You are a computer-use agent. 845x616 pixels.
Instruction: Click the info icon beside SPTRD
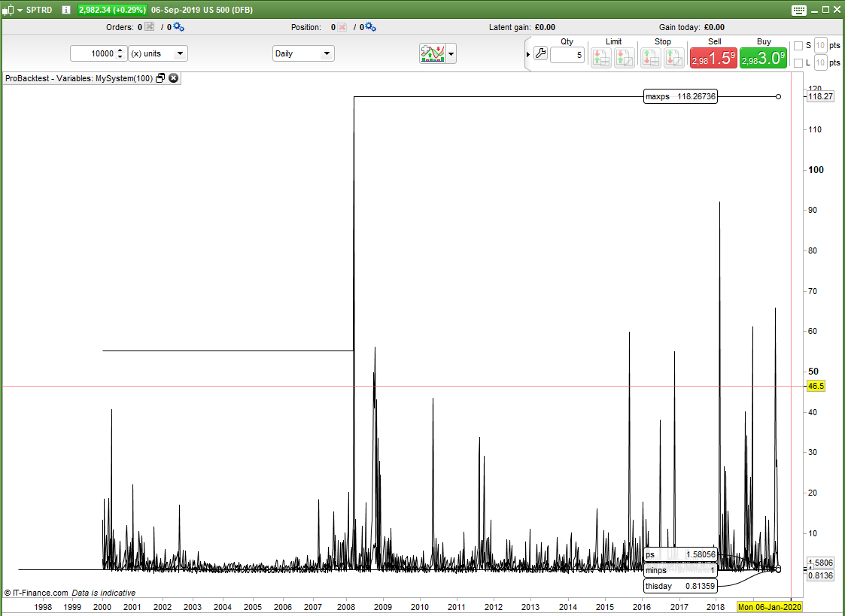[65, 10]
